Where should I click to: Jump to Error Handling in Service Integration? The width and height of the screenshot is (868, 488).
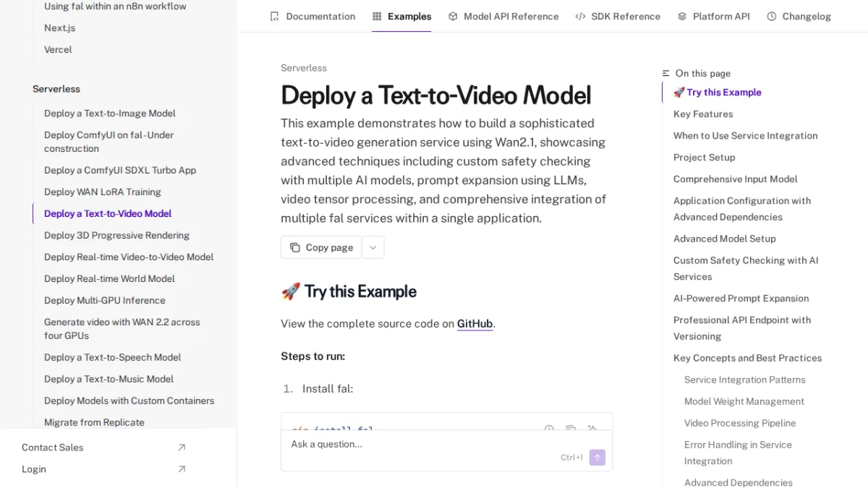[x=738, y=453]
